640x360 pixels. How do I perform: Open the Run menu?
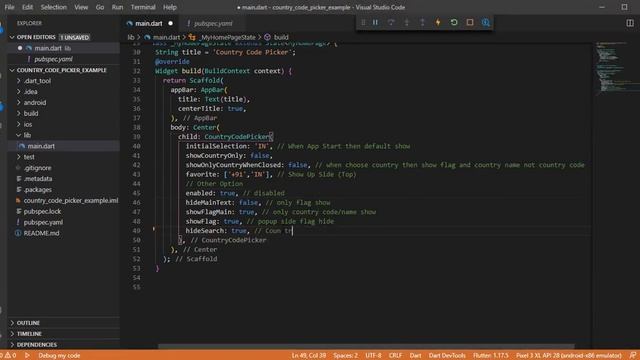pyautogui.click(x=117, y=7)
